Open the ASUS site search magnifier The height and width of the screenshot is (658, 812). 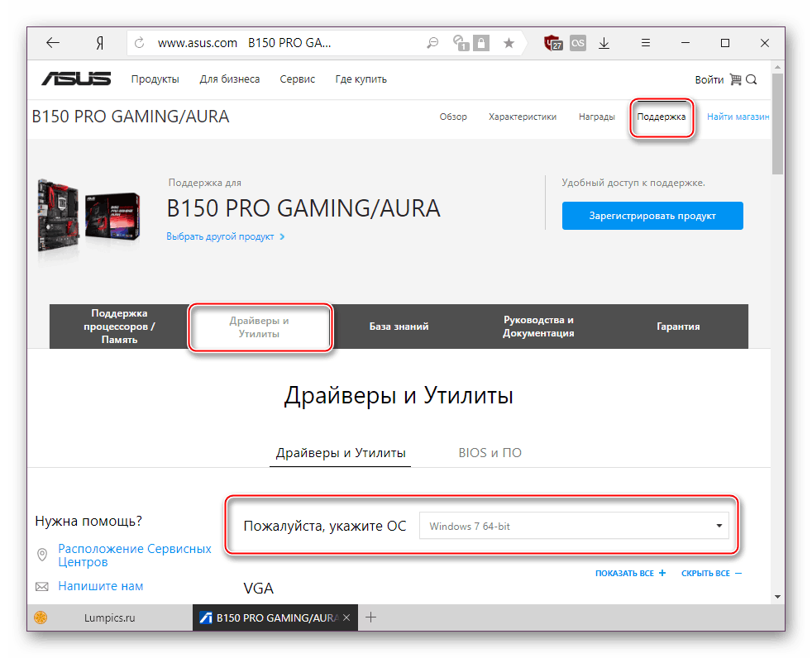point(752,79)
